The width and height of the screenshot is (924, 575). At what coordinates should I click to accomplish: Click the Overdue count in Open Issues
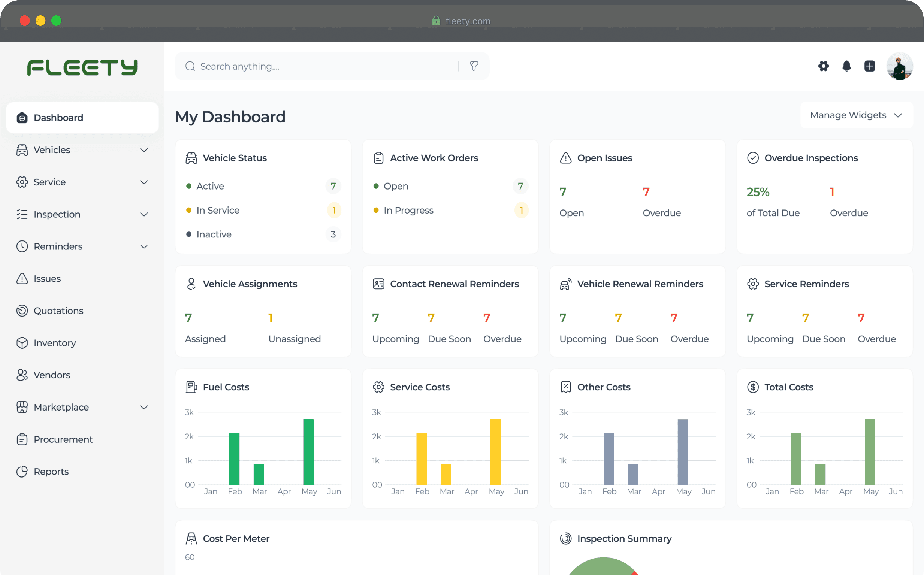[646, 192]
